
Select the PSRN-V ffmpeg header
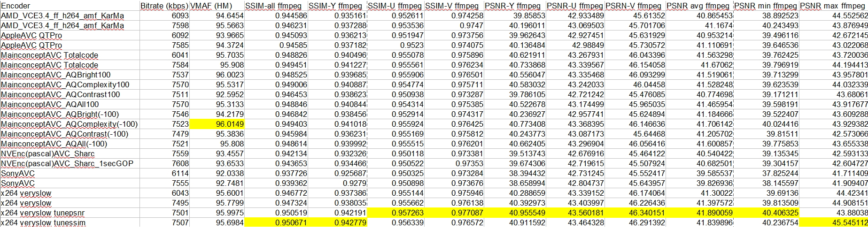click(635, 6)
